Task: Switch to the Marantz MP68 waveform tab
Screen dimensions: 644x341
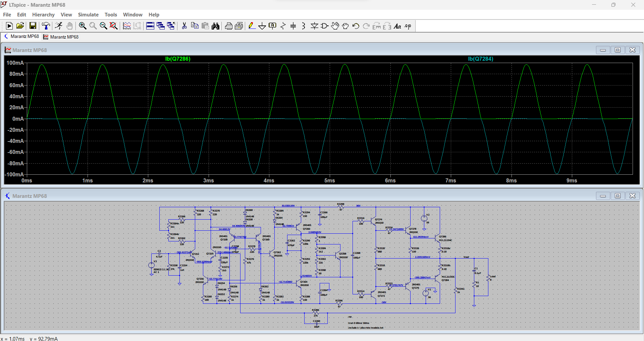Action: tap(61, 37)
